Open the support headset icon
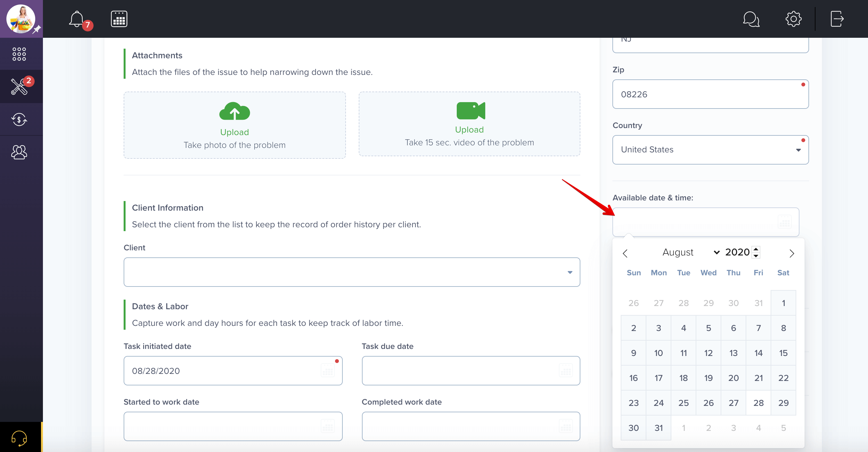 click(x=19, y=438)
